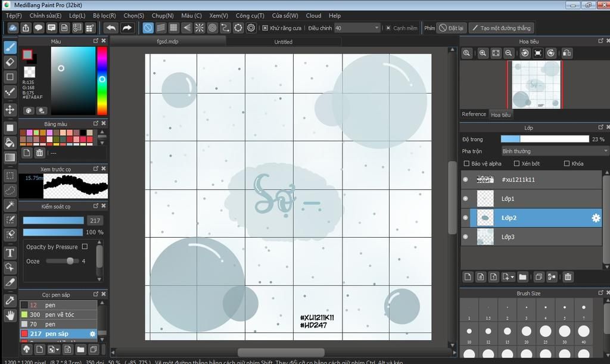Screen dimensions: 610x364
Task: Switch to the Reference tab
Action: point(474,114)
